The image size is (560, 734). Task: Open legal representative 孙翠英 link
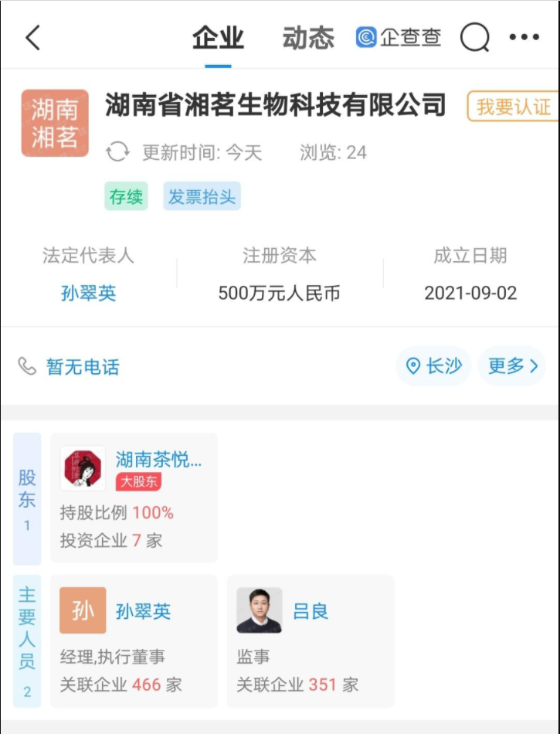pyautogui.click(x=88, y=294)
